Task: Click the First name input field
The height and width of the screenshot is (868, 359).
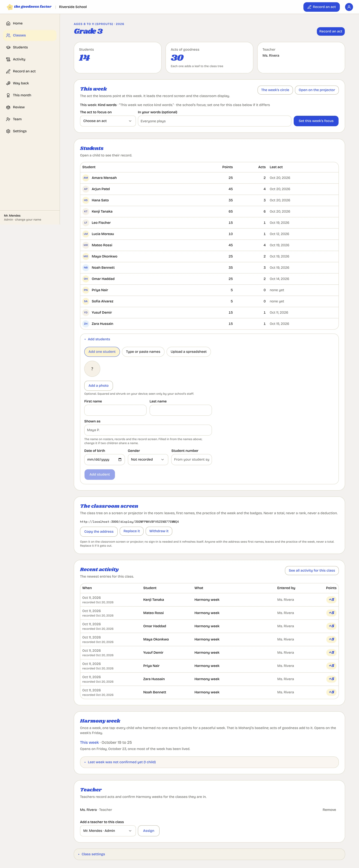Action: pyautogui.click(x=115, y=410)
